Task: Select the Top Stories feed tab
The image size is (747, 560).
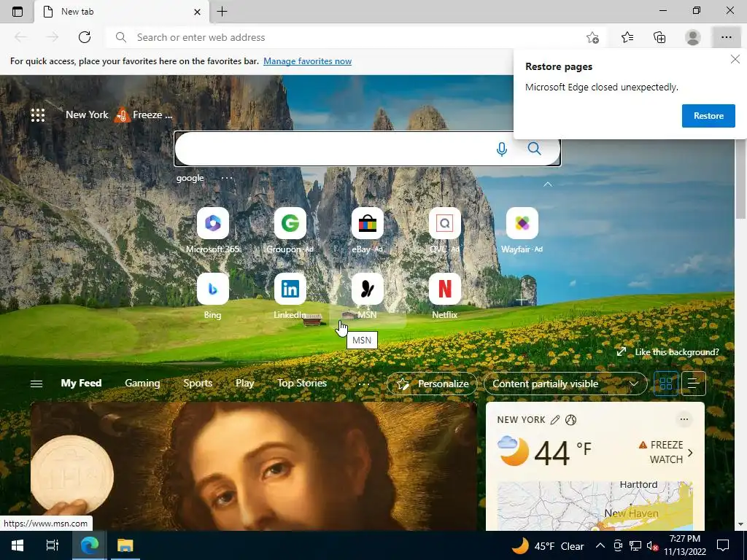Action: coord(302,383)
